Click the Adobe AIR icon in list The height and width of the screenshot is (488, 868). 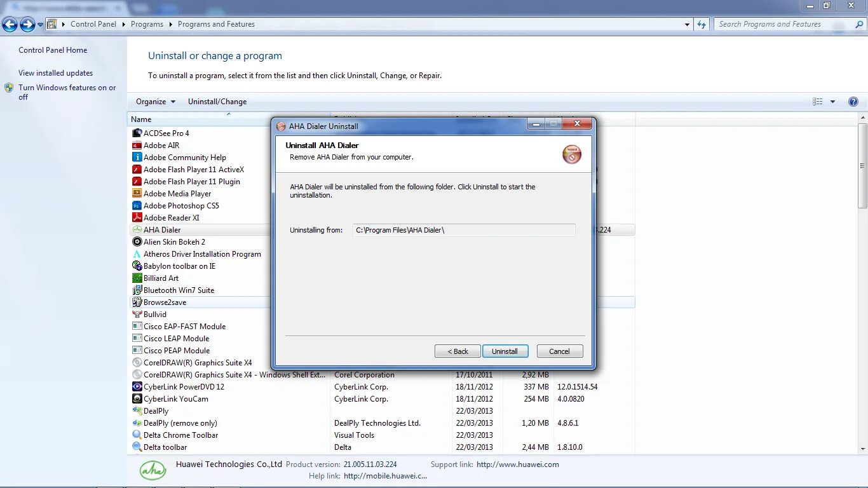[x=137, y=145]
